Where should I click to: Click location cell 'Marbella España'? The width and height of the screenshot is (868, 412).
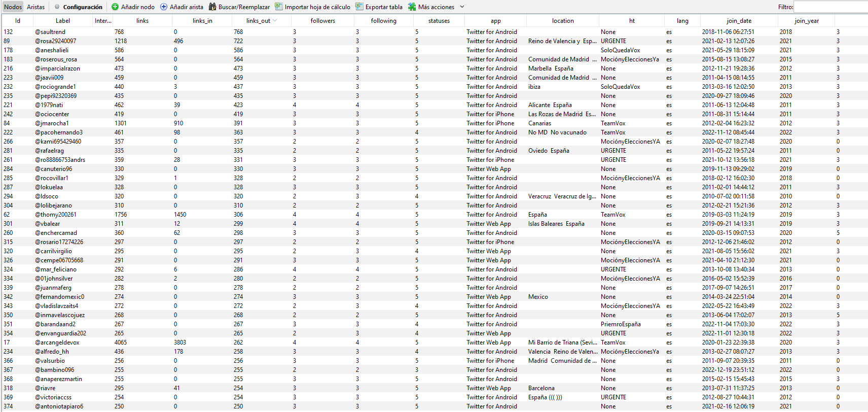coord(551,68)
